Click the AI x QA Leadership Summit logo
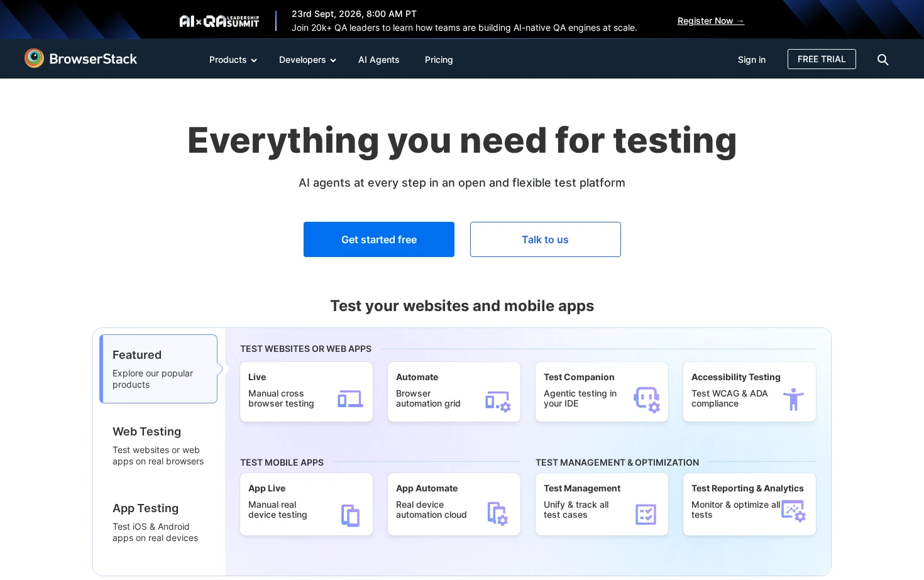 pyautogui.click(x=219, y=21)
